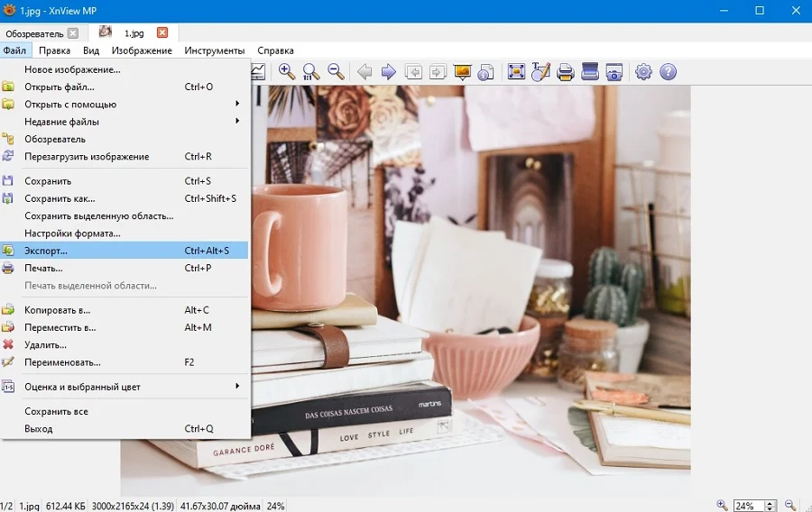Viewport: 812px width, 512px height.
Task: Choose Копировать в... entry
Action: coord(125,310)
